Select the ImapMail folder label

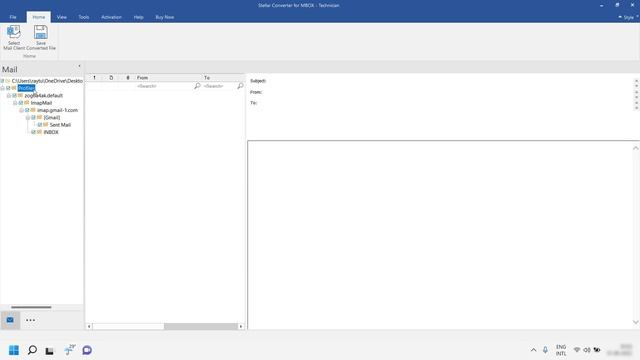pos(41,103)
